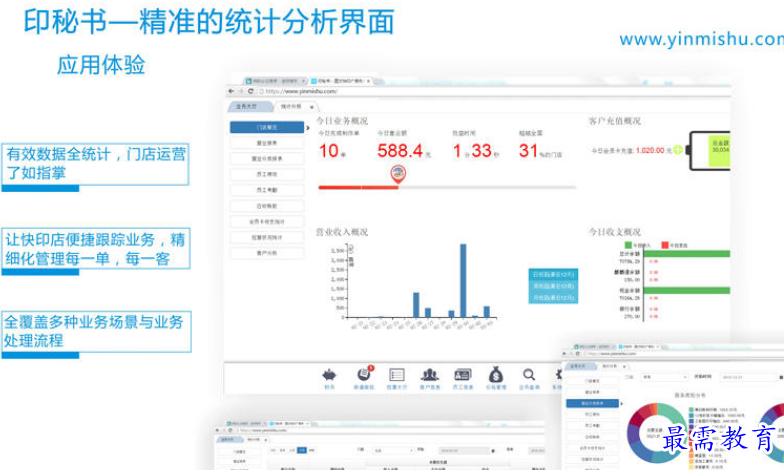Open the third sidebar menu item
Viewport: 784px width, 470px height.
[267, 158]
